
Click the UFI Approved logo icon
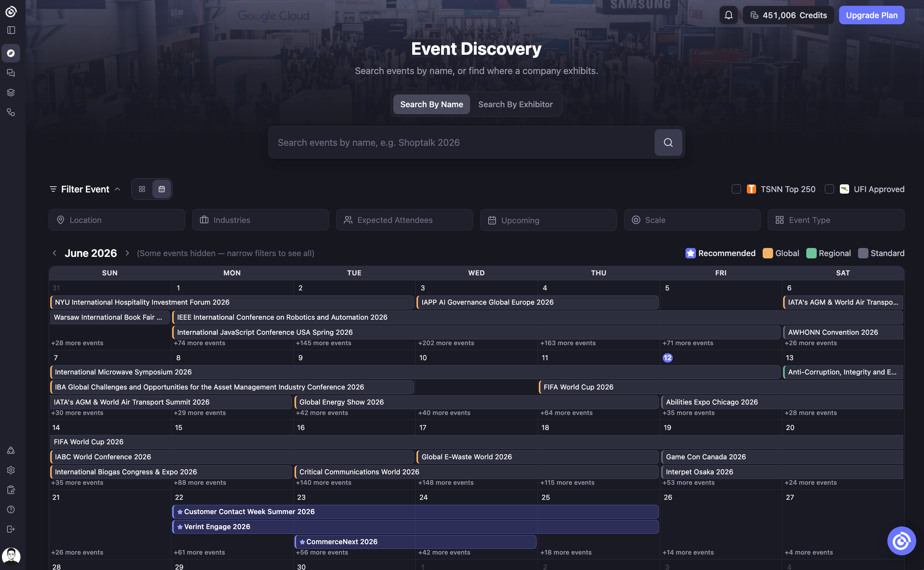844,189
